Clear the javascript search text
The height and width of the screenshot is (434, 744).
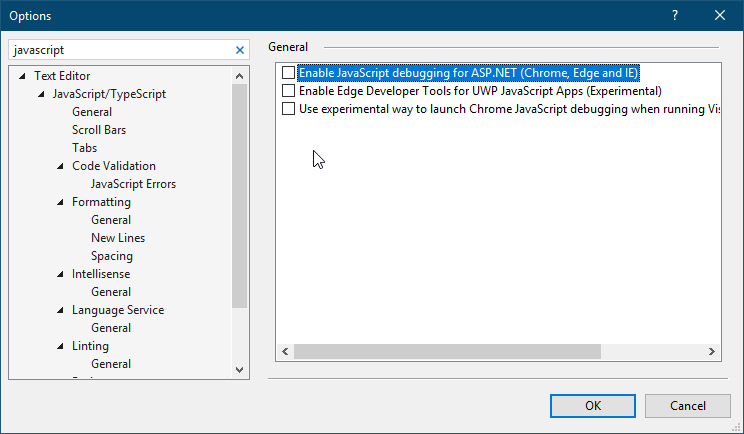click(x=239, y=50)
